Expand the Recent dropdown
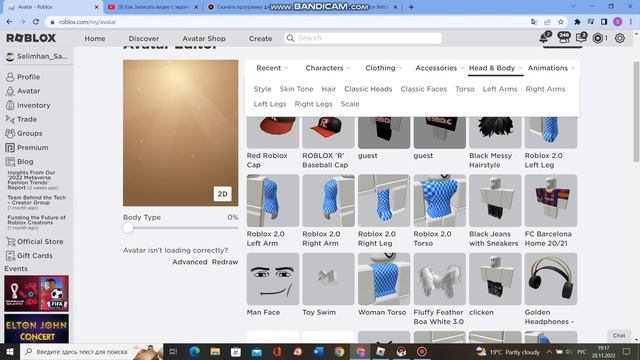Viewport: 640px width, 360px height. 272,68
